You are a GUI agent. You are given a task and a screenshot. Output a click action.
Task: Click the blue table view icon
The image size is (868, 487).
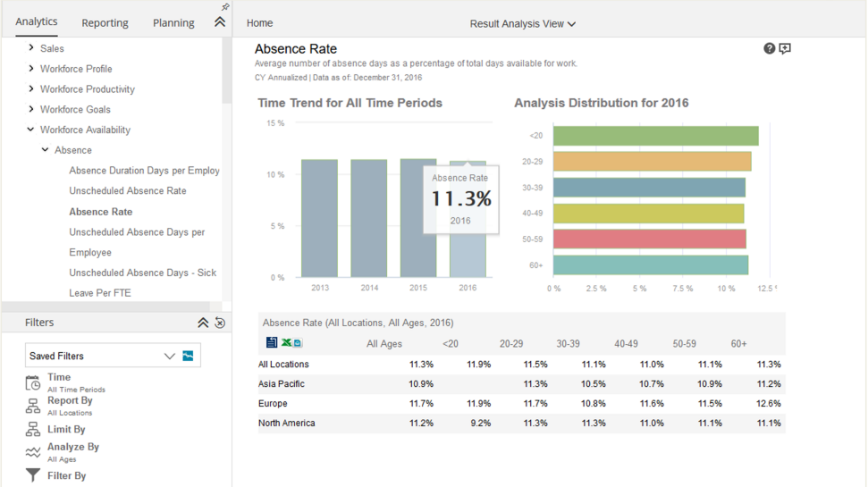click(x=271, y=342)
